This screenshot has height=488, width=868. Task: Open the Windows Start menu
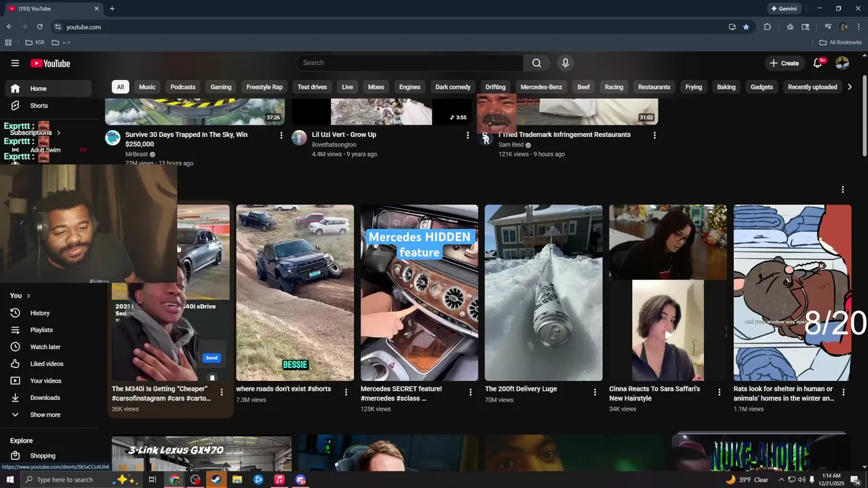tap(10, 480)
